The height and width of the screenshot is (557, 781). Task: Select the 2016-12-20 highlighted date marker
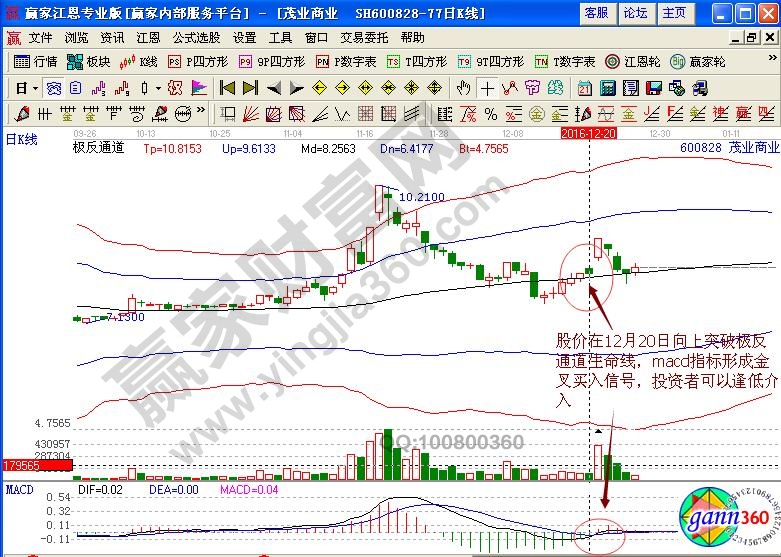[589, 133]
